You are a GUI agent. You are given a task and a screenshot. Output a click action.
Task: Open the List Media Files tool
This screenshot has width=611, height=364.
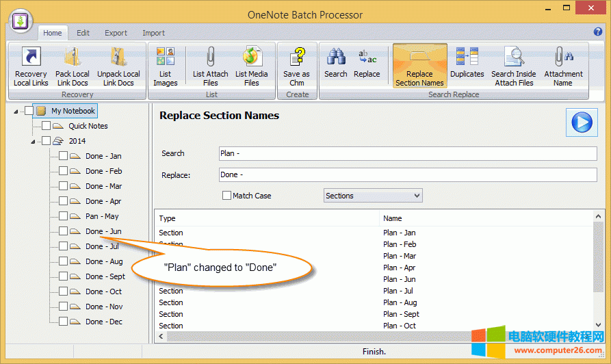tap(251, 66)
